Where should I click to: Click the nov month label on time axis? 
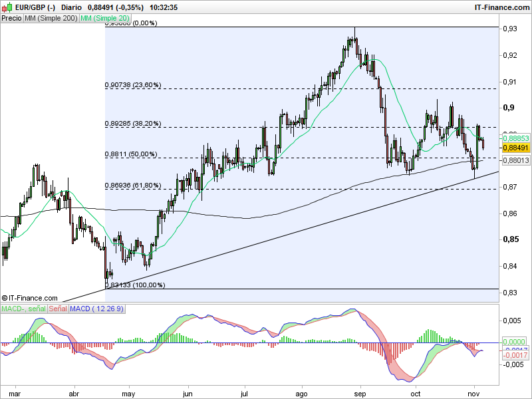click(473, 394)
